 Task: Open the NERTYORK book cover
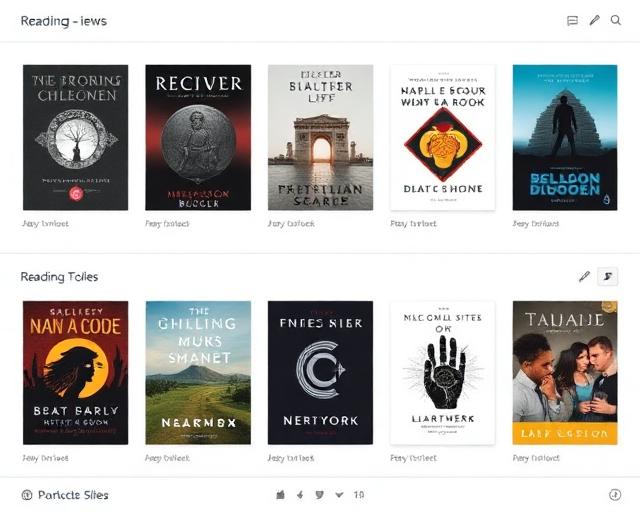click(320, 373)
